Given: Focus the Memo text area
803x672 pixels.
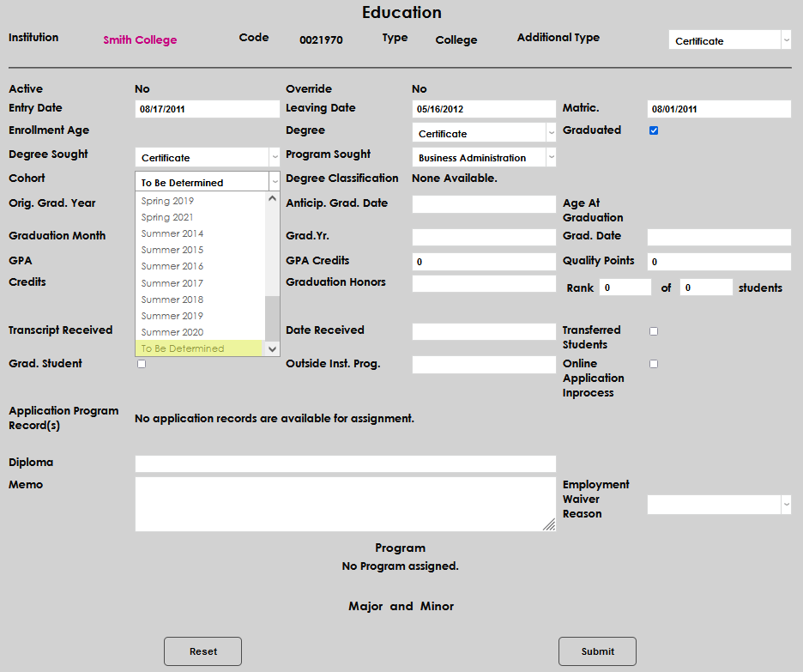Looking at the screenshot, I should [345, 505].
